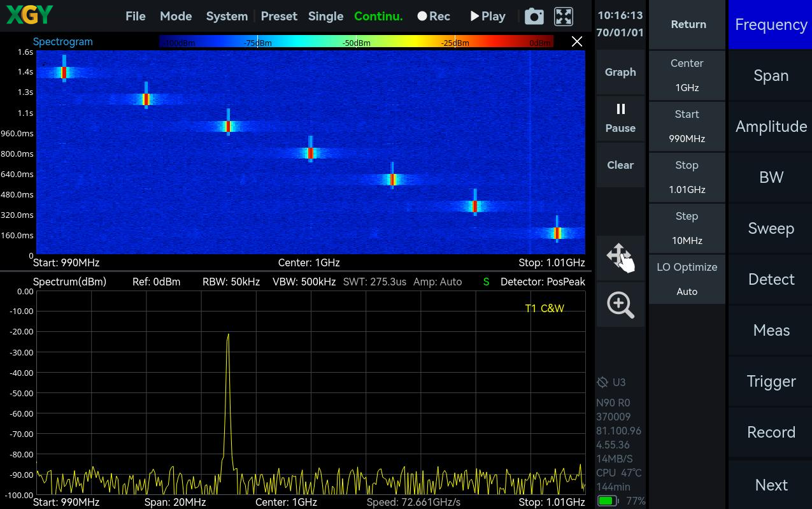Click the XGY logo
812x509 pixels.
(30, 15)
